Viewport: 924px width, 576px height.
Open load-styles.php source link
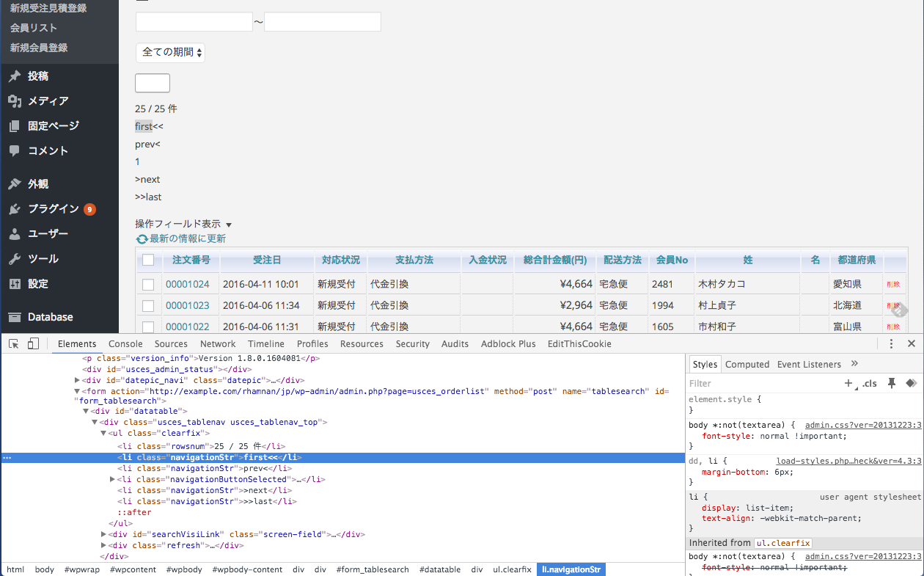(849, 462)
